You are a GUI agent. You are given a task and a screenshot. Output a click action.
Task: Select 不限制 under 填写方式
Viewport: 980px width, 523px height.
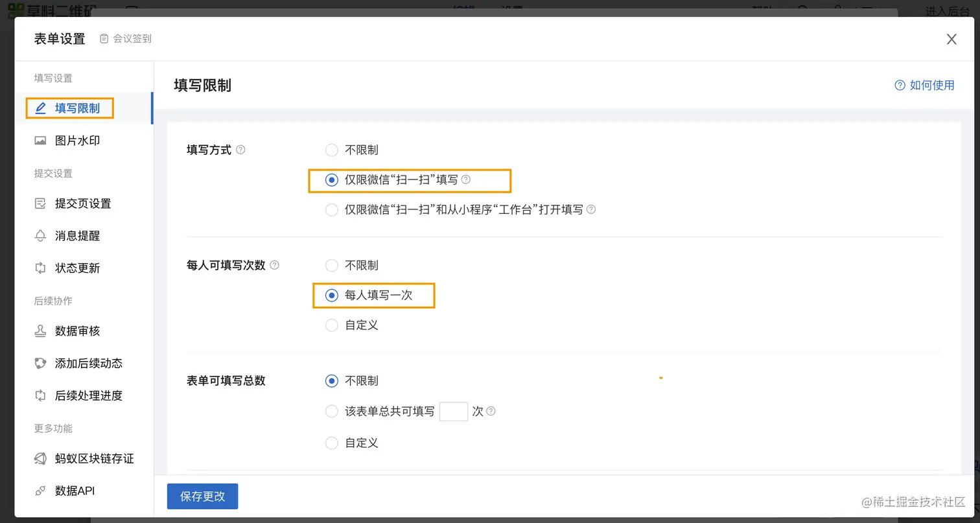click(332, 150)
